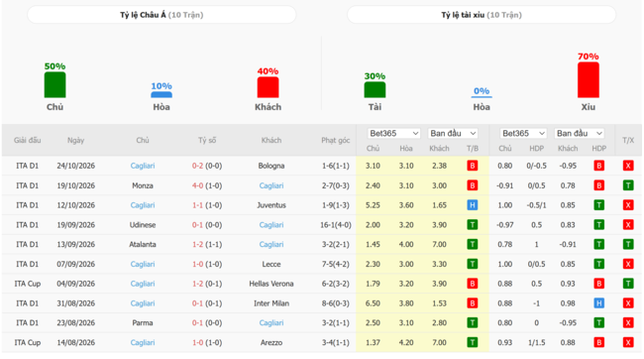This screenshot has width=644, height=359.
Task: Open Cagliari link in Hellas Verona row
Action: pos(143,284)
